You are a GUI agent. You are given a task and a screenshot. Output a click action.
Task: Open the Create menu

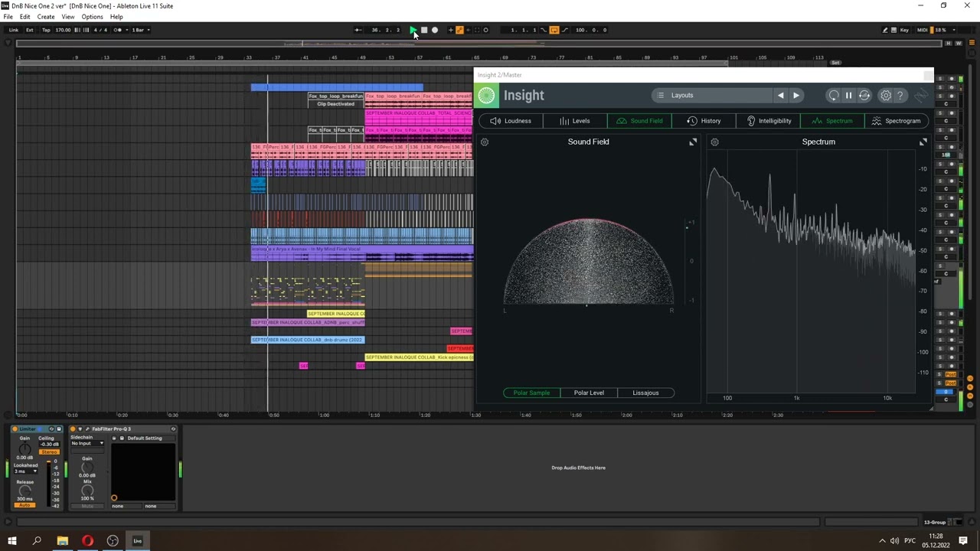click(46, 17)
